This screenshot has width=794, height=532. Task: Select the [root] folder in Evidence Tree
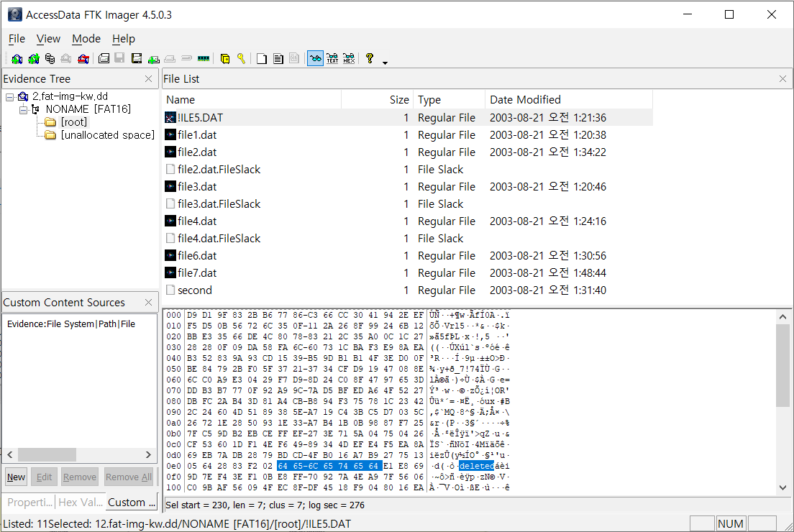74,122
